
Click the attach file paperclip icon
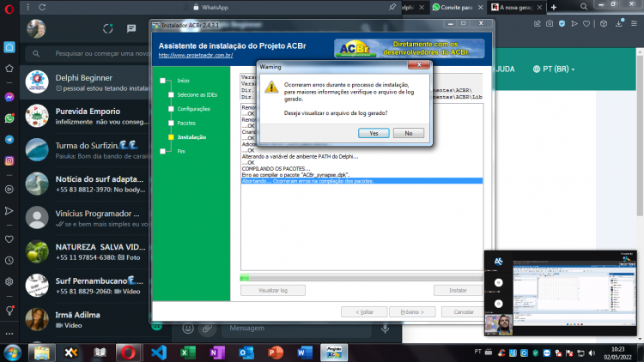[208, 328]
